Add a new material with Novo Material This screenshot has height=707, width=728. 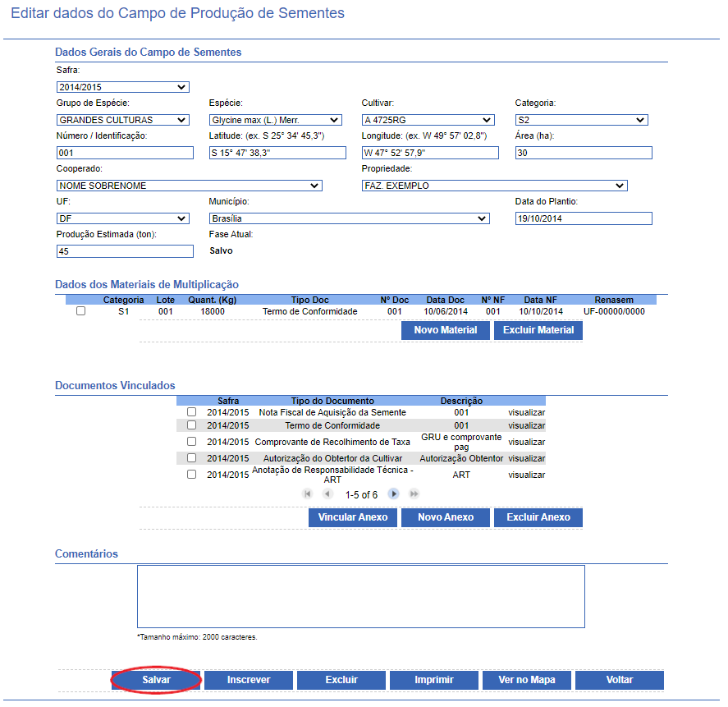click(446, 330)
